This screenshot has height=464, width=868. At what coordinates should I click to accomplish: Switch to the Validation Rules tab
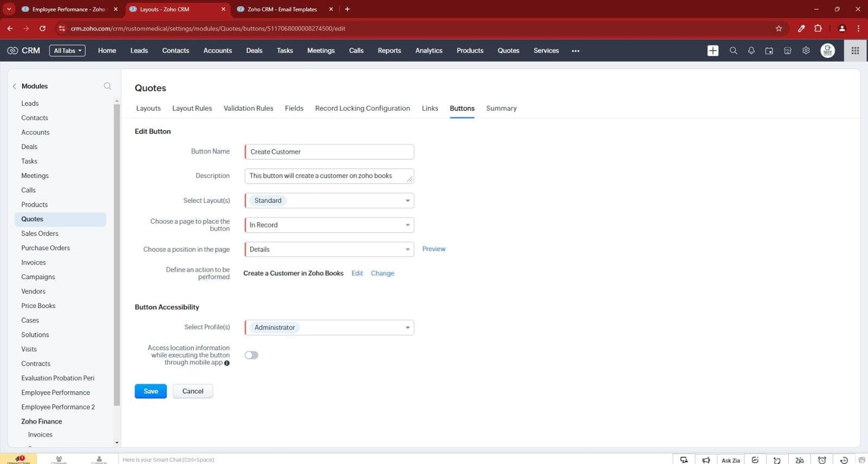coord(248,108)
